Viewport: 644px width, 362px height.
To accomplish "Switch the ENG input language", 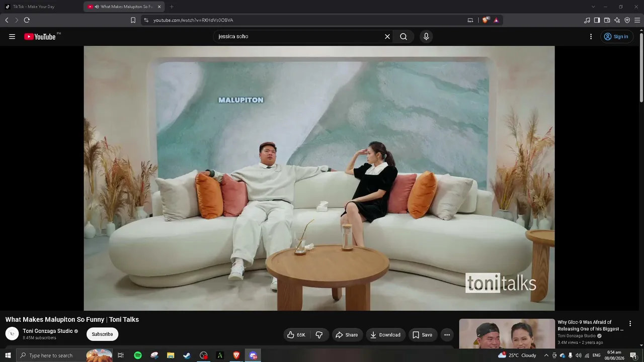I will tap(597, 355).
